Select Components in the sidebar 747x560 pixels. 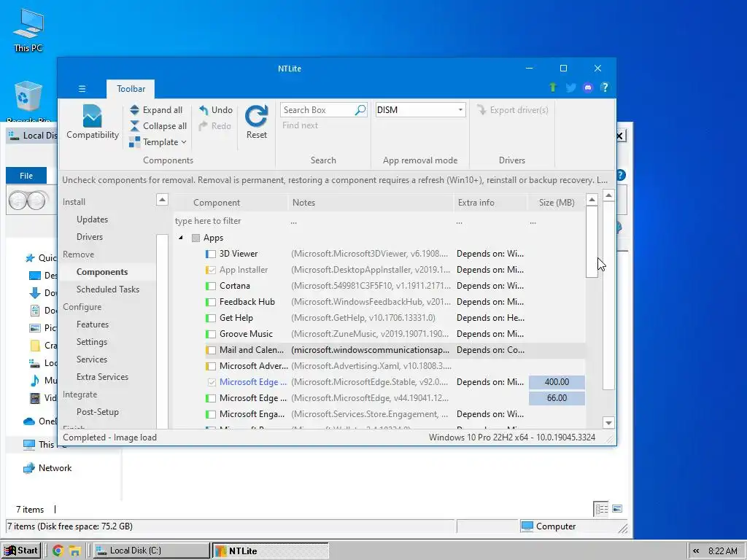pos(102,272)
